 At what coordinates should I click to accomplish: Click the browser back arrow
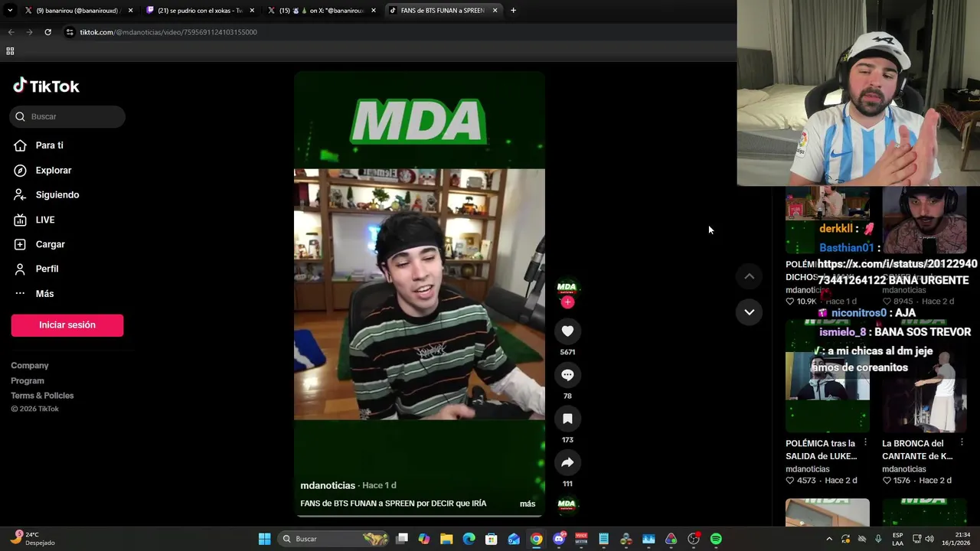[x=11, y=32]
